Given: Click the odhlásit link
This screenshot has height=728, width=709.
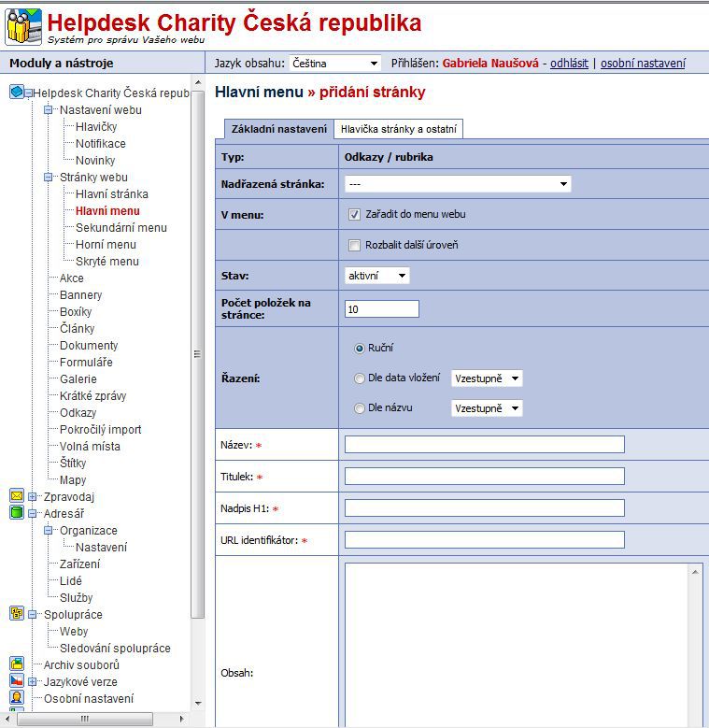Looking at the screenshot, I should (x=569, y=64).
